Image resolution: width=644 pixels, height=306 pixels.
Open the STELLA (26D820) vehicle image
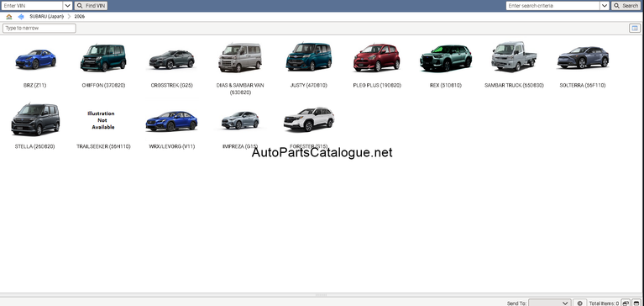point(35,119)
